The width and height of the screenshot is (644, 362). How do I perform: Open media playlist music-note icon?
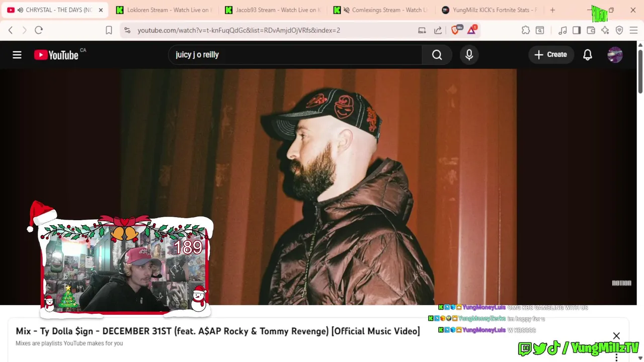tap(562, 30)
